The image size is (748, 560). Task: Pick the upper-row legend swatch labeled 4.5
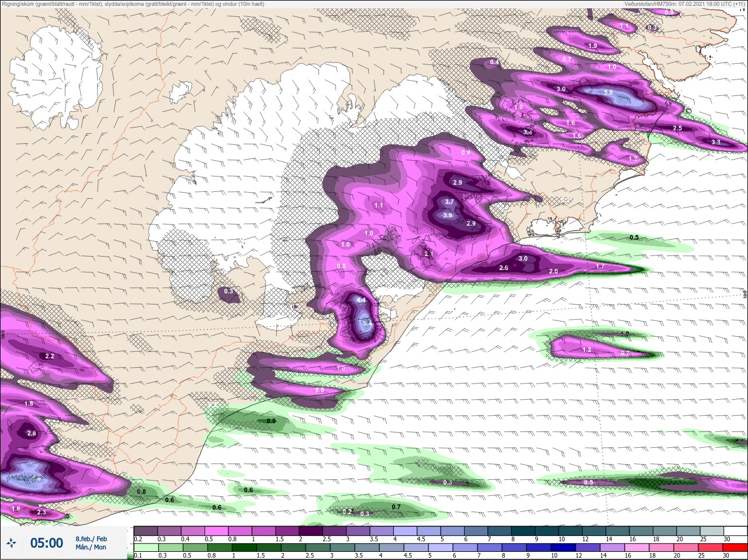tap(430, 531)
